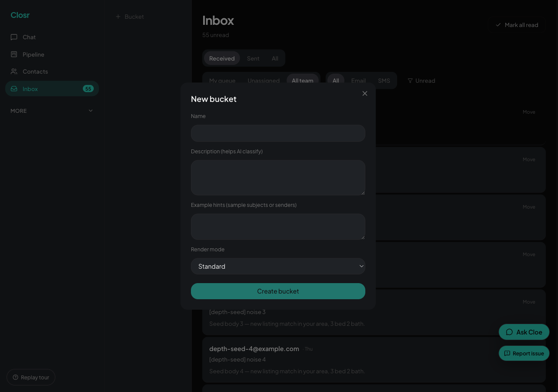Image resolution: width=558 pixels, height=392 pixels.
Task: Select the Unassigned filter
Action: [264, 81]
